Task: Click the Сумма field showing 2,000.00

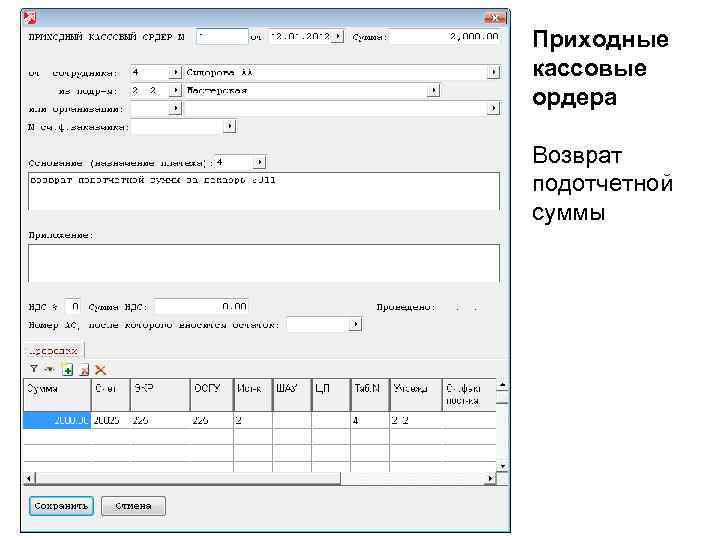Action: (x=445, y=36)
